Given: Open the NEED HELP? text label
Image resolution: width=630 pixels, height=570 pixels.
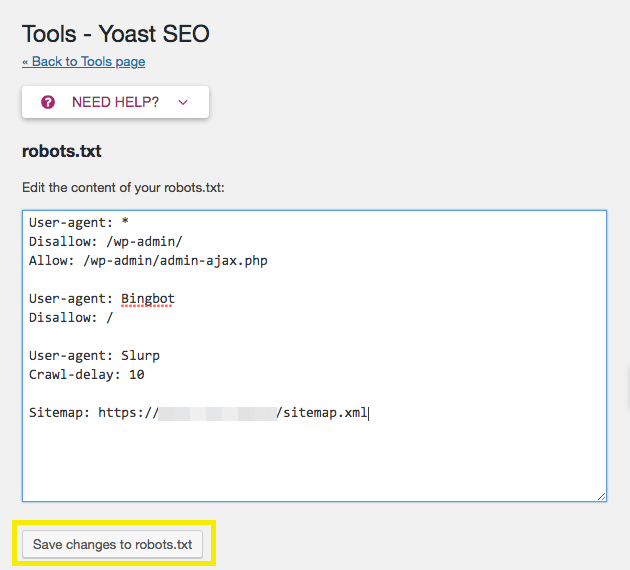Looking at the screenshot, I should point(115,102).
